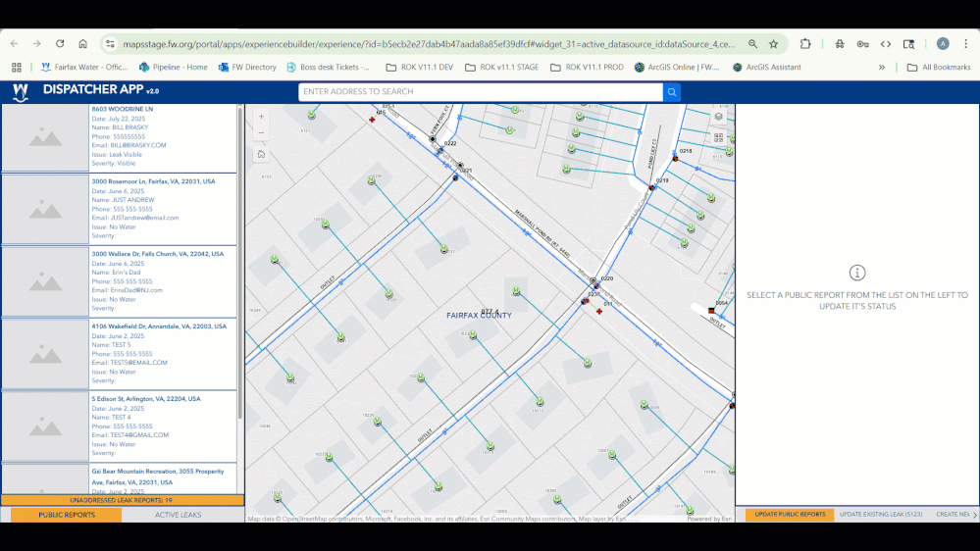Open the Chrome profile avatar
The width and height of the screenshot is (980, 551).
943,44
